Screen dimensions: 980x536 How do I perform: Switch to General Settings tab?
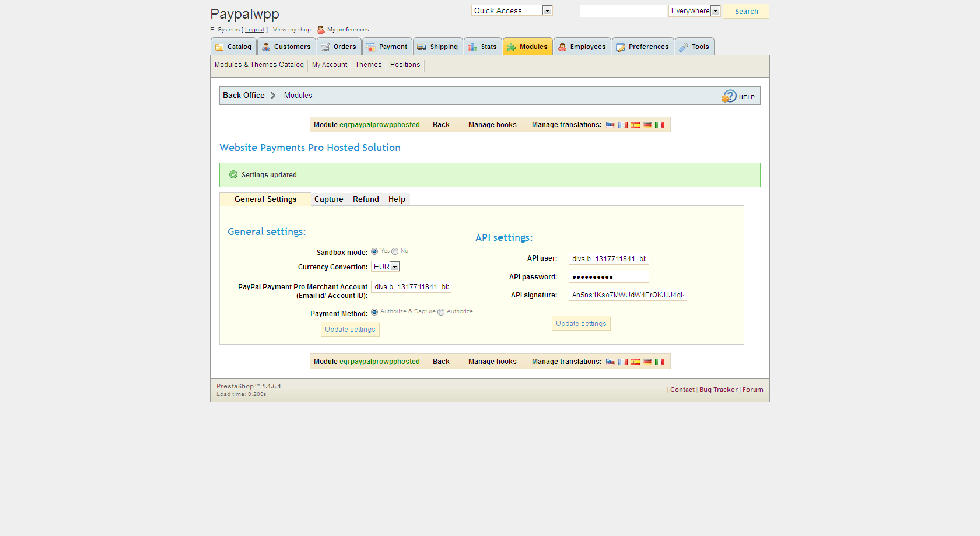tap(265, 199)
